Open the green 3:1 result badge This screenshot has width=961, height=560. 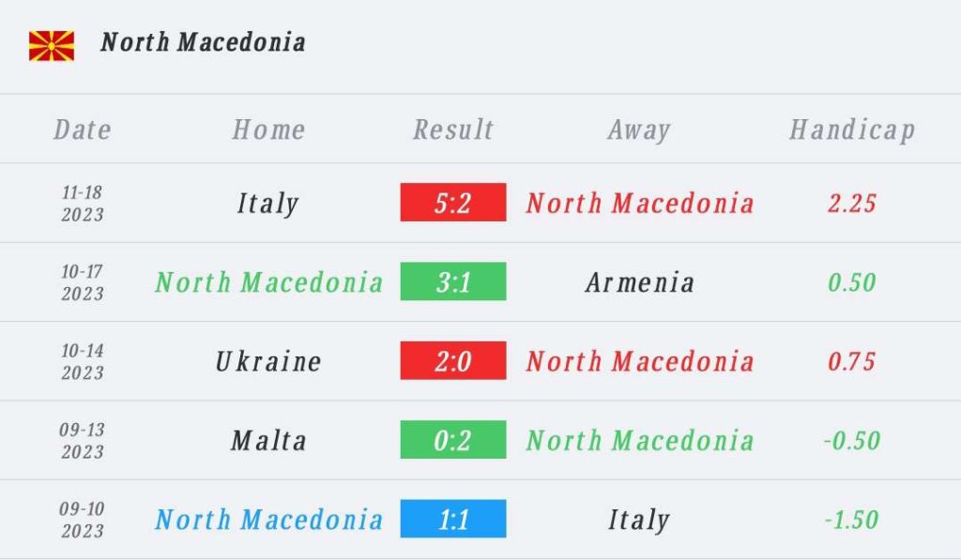pos(453,281)
